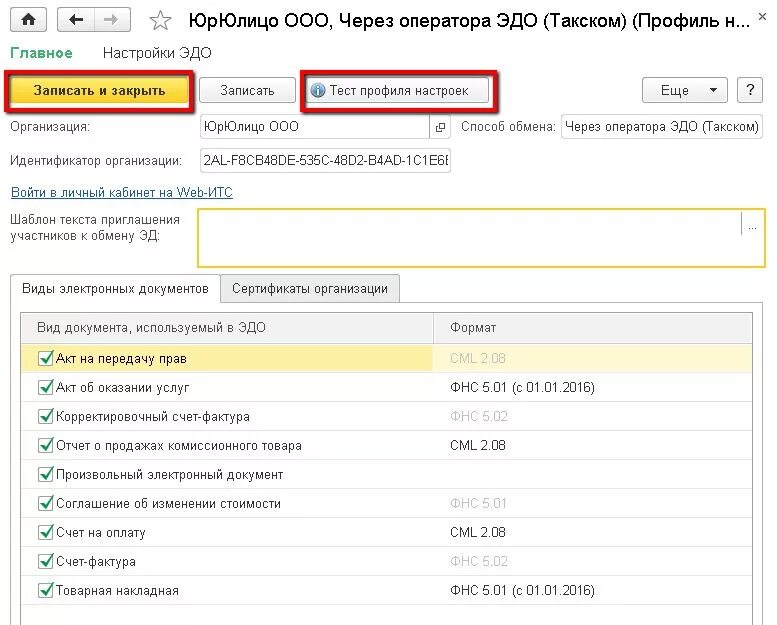Switch to the Сертификаты организации tab
Image resolution: width=777 pixels, height=625 pixels.
[310, 288]
